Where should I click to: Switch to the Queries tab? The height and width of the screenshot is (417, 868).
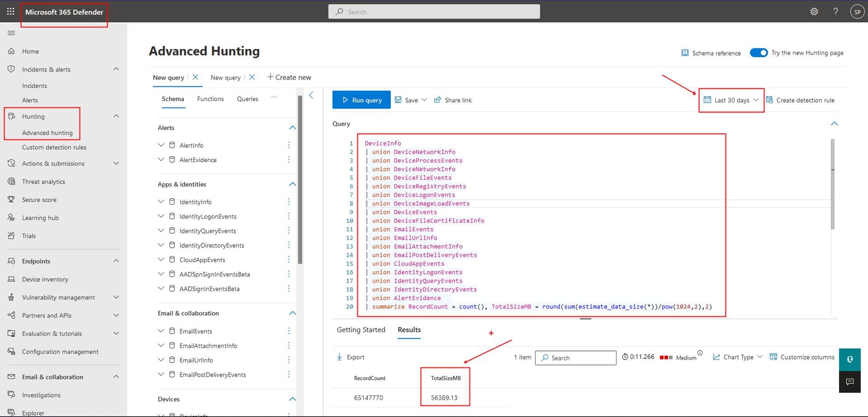coord(247,99)
